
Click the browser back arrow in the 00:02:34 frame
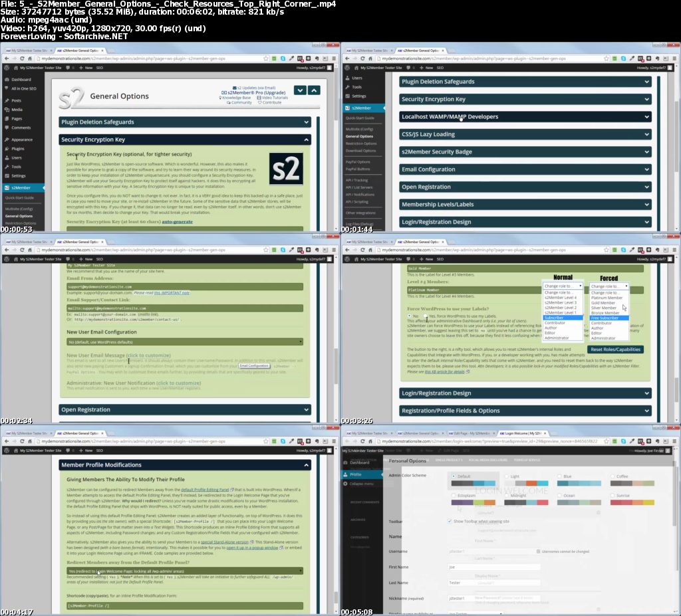coord(7,250)
